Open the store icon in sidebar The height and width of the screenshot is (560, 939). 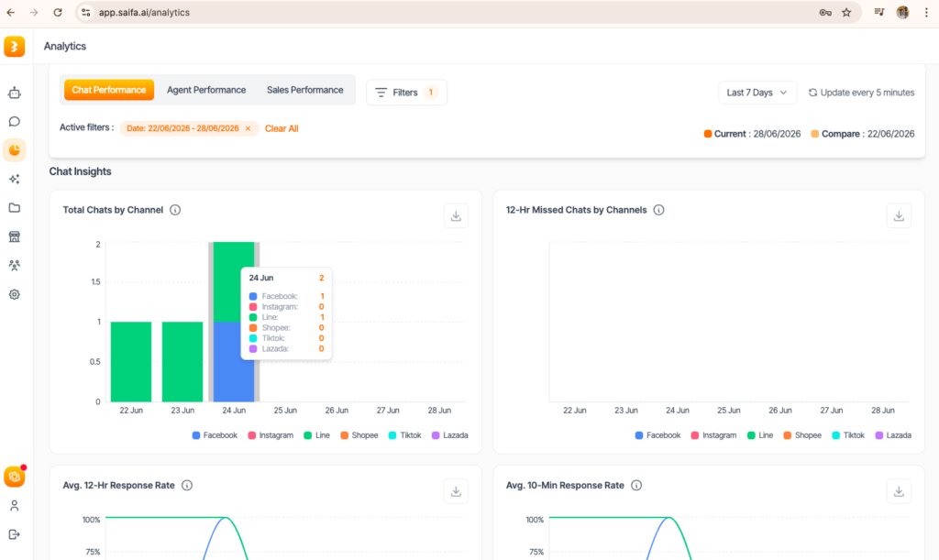[15, 236]
